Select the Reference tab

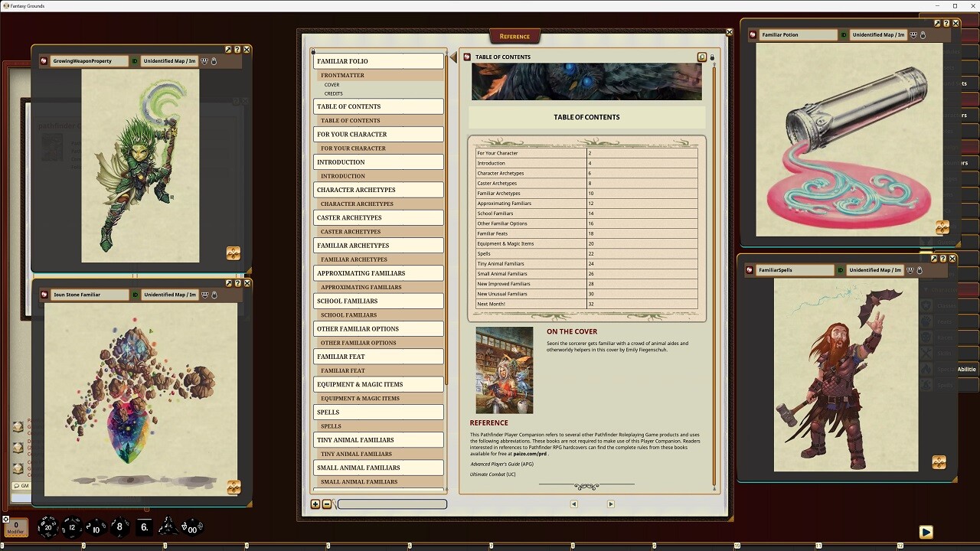514,35
